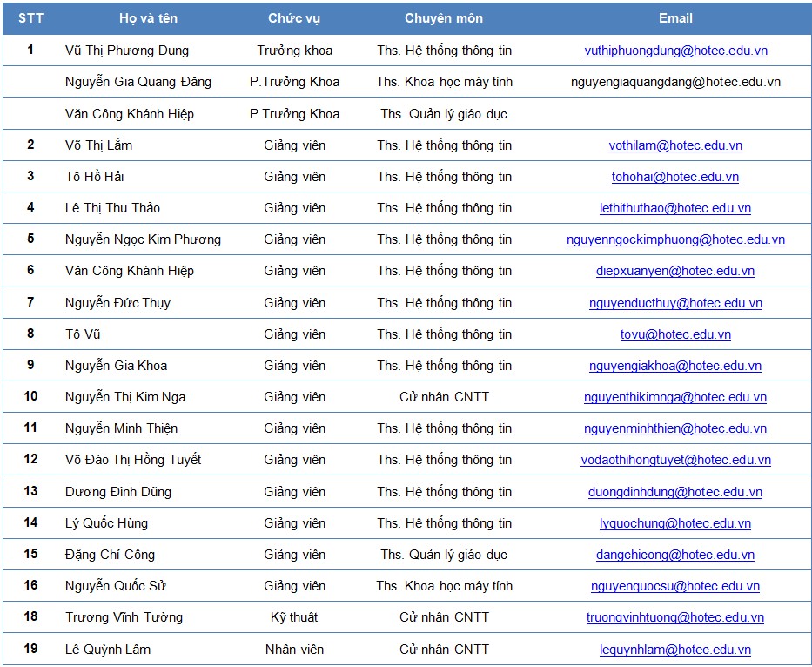Select the name Lý Quốc Hùng
Image resolution: width=812 pixels, height=667 pixels.
click(x=106, y=523)
